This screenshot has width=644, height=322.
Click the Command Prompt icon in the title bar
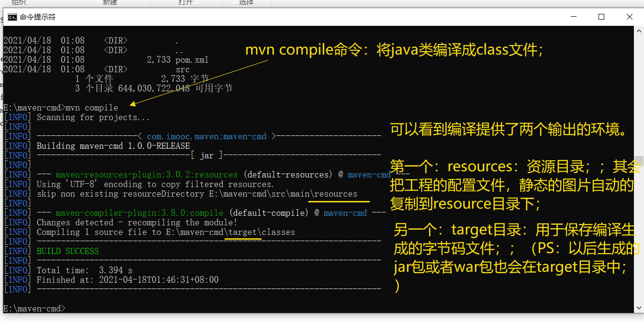click(12, 17)
